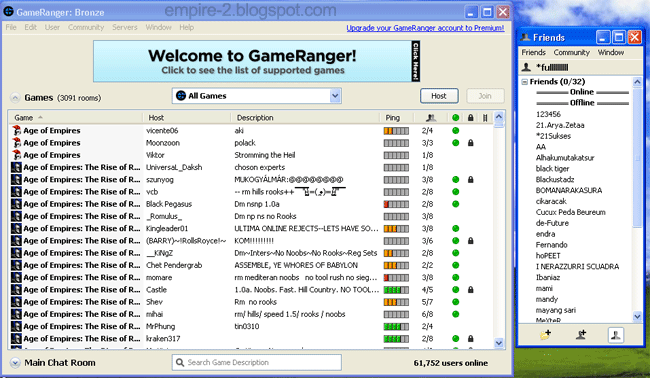650x378 pixels.
Task: Open the Friends menu in Friends window
Action: point(534,52)
